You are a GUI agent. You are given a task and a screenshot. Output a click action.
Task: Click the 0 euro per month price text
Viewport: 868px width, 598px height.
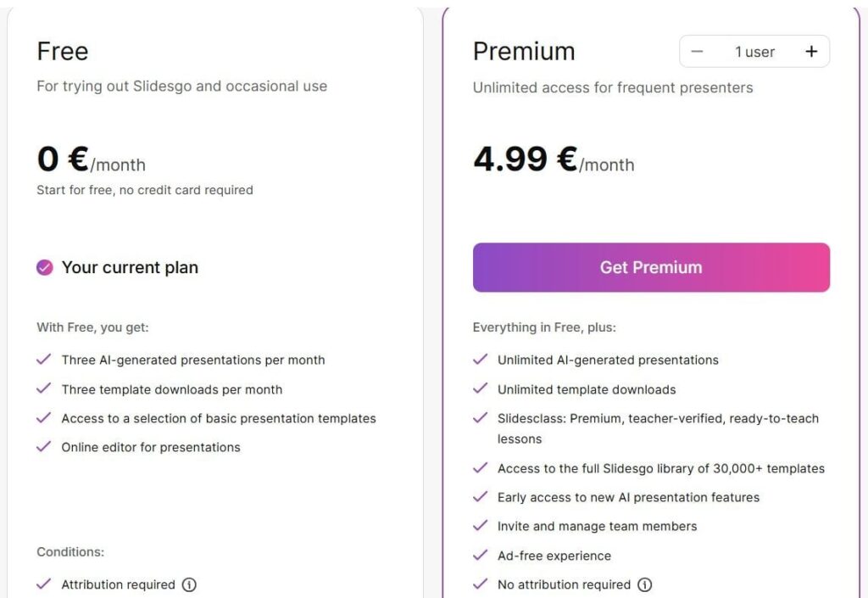90,160
